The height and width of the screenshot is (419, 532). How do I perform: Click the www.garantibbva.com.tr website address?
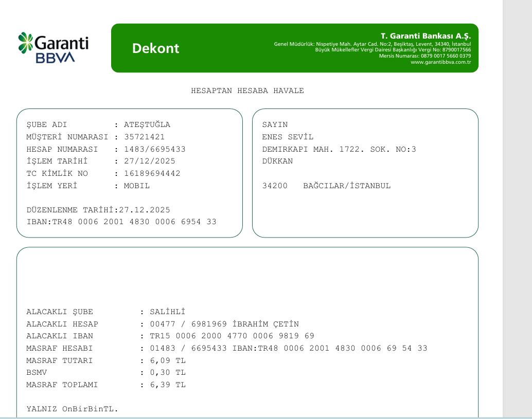pos(440,62)
